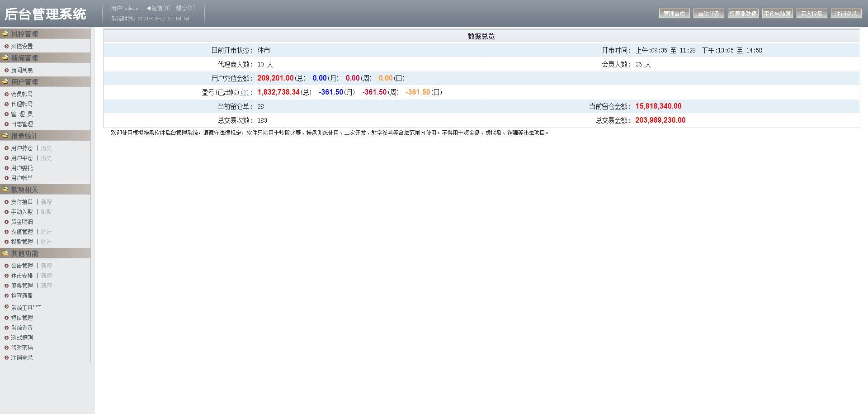Click the folder icon beside 款项相关
Image resolution: width=868 pixels, height=414 pixels.
pyautogui.click(x=5, y=189)
